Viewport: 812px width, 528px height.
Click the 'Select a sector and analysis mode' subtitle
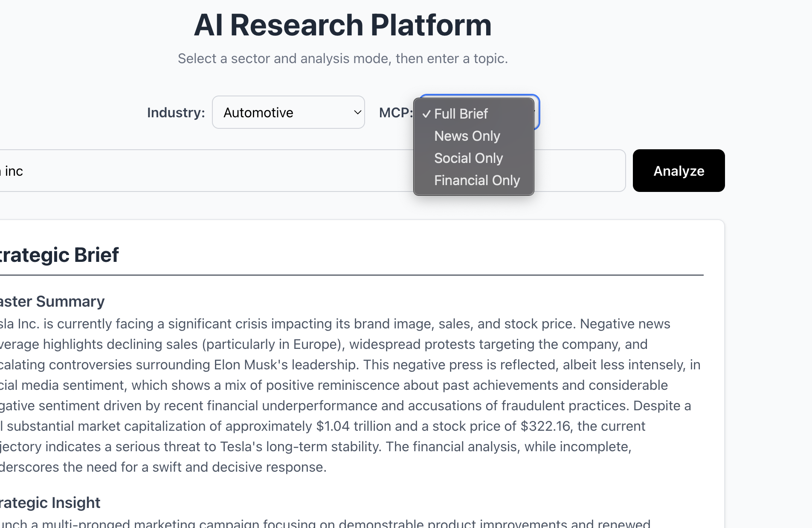(343, 58)
